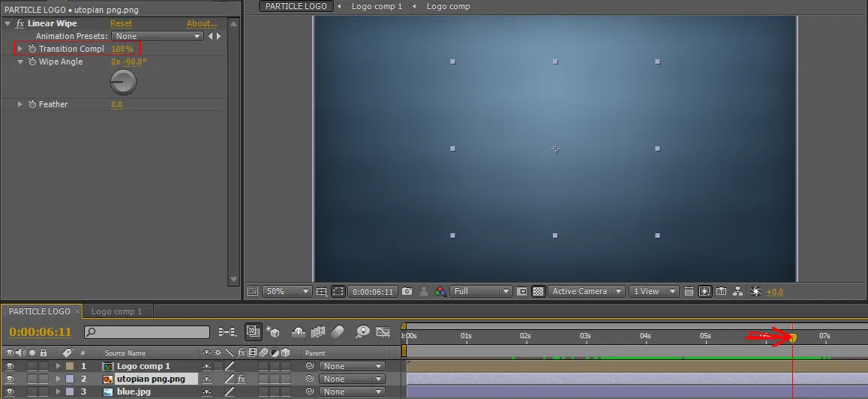Screen dimensions: 868x399
Task: Open the 50% magnification dropdown
Action: pyautogui.click(x=287, y=291)
